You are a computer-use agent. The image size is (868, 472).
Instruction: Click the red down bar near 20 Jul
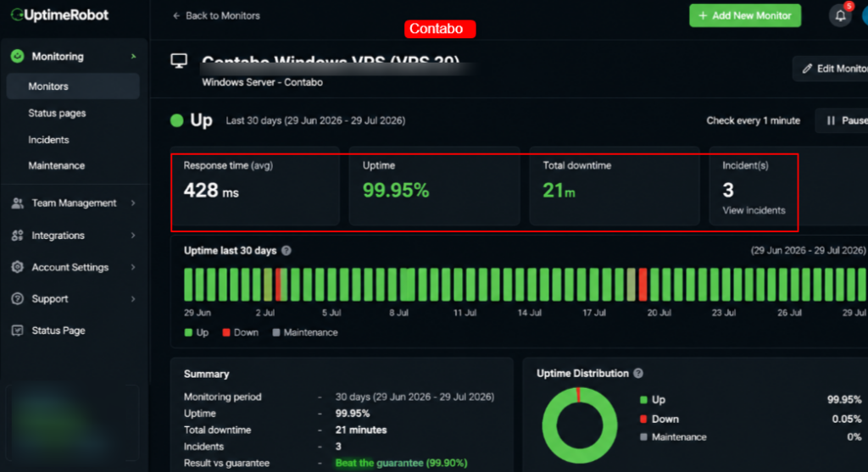[643, 285]
